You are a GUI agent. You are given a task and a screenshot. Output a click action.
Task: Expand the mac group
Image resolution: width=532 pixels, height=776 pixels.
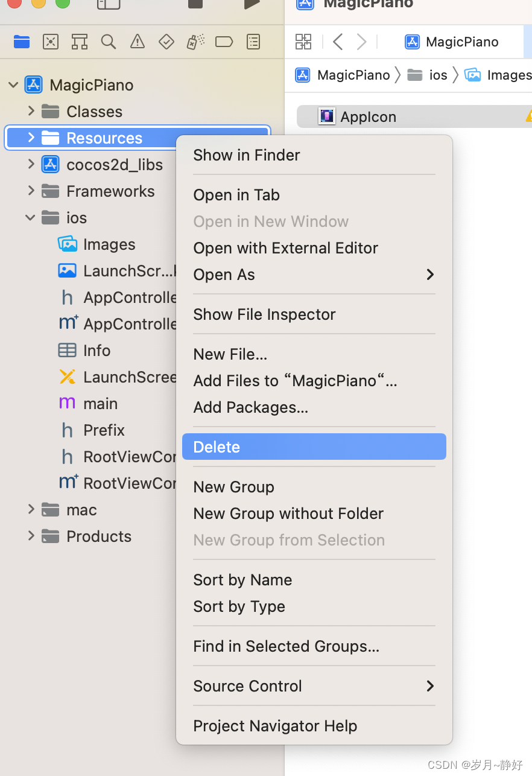tap(31, 509)
